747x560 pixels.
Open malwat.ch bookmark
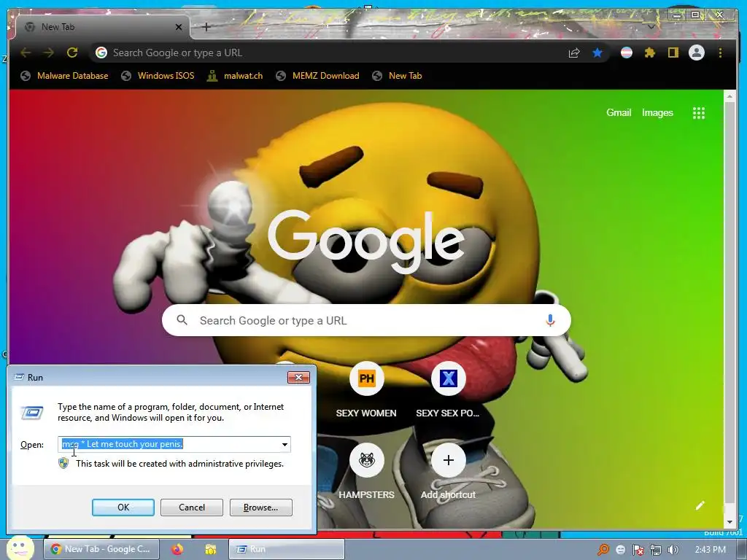coord(236,76)
